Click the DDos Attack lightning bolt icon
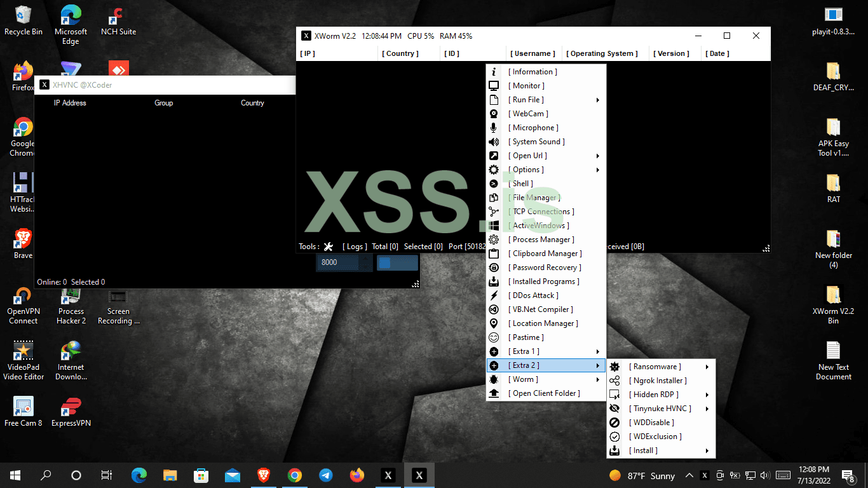Viewport: 868px width, 488px height. (x=494, y=295)
